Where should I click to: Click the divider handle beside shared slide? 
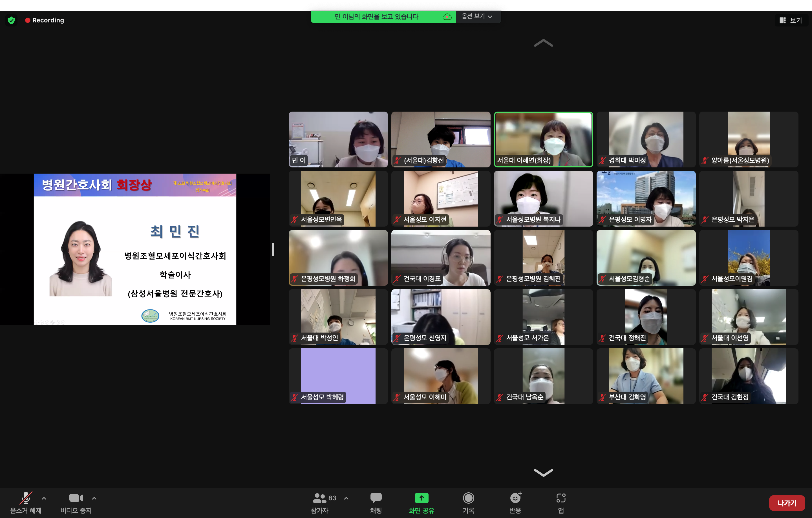(273, 249)
